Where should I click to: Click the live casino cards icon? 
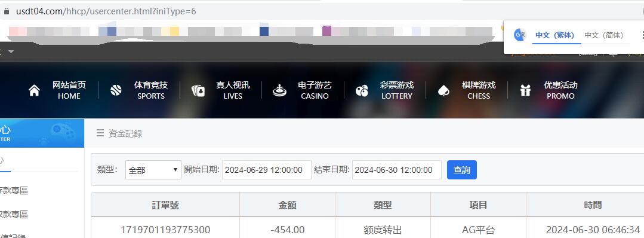198,90
